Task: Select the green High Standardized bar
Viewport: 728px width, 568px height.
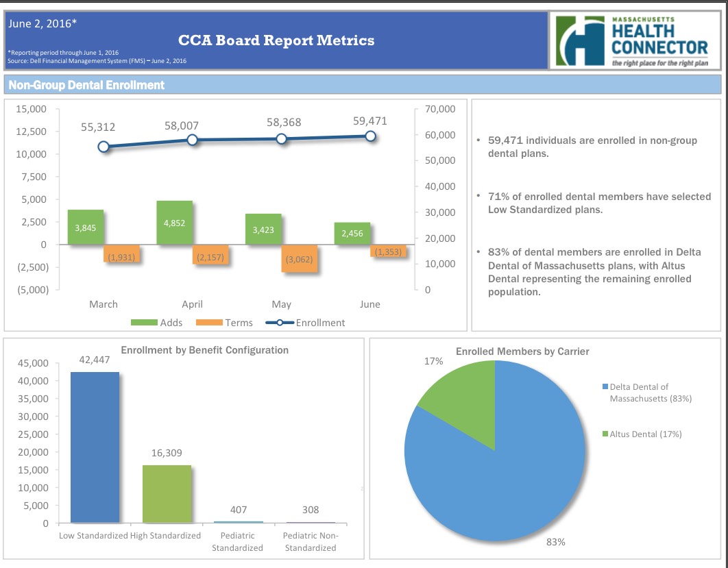Action: 167,494
